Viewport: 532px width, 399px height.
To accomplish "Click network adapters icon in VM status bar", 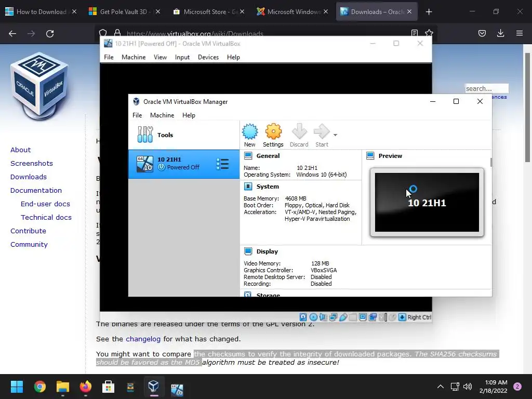I will 333,317.
